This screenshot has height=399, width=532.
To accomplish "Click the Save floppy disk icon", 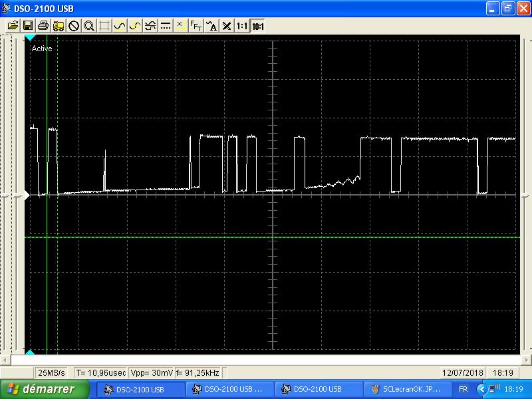I will pyautogui.click(x=28, y=26).
